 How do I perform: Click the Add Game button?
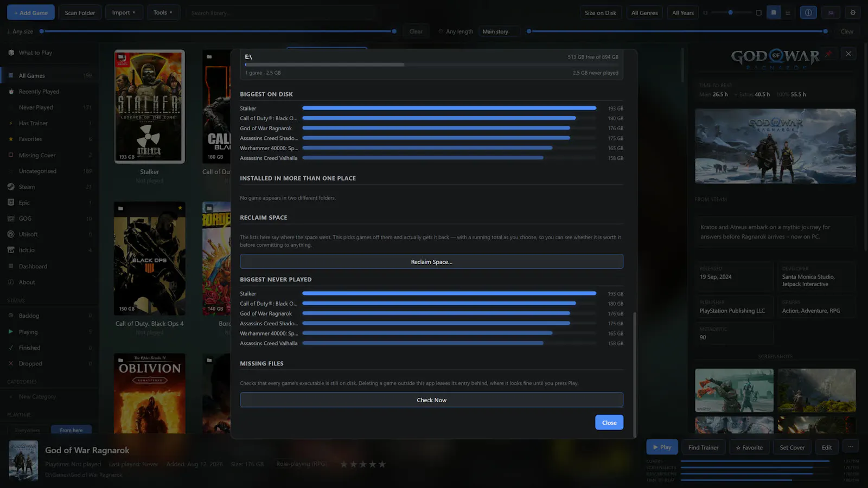point(31,12)
